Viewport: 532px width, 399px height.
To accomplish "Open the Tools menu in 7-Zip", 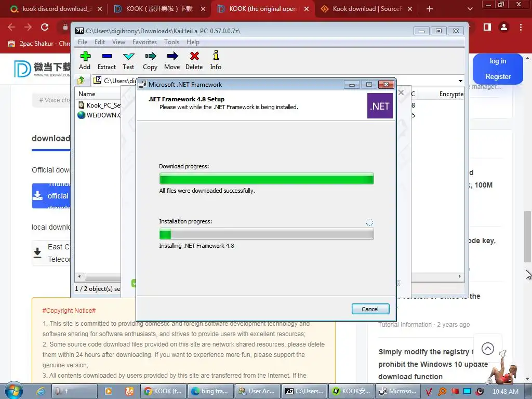I will coord(171,42).
